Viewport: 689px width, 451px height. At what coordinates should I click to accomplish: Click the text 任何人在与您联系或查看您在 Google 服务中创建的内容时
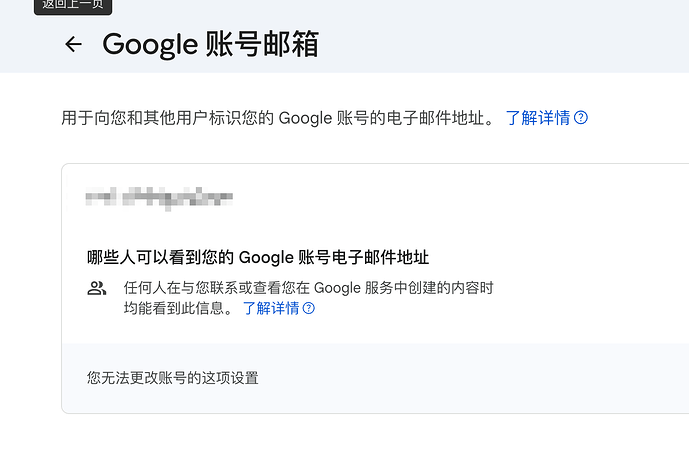pyautogui.click(x=308, y=288)
